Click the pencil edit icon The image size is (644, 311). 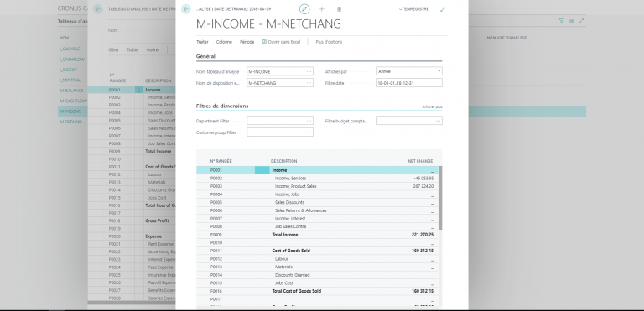304,9
